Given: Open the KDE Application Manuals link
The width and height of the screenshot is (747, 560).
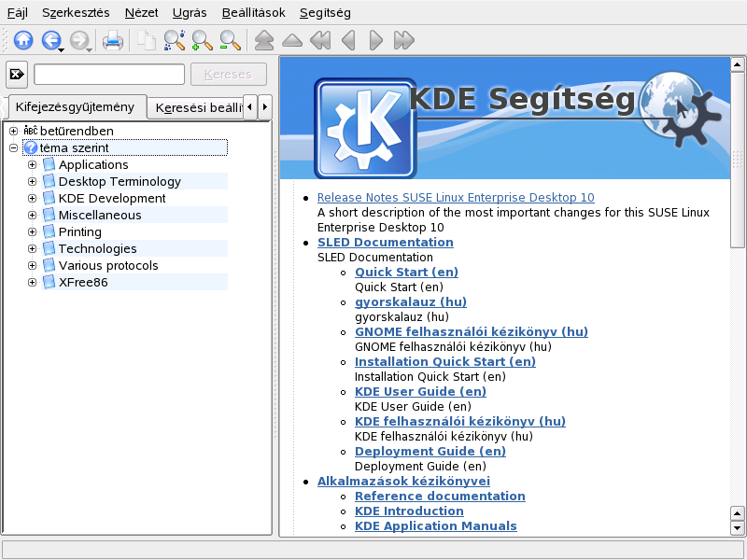Looking at the screenshot, I should tap(436, 526).
